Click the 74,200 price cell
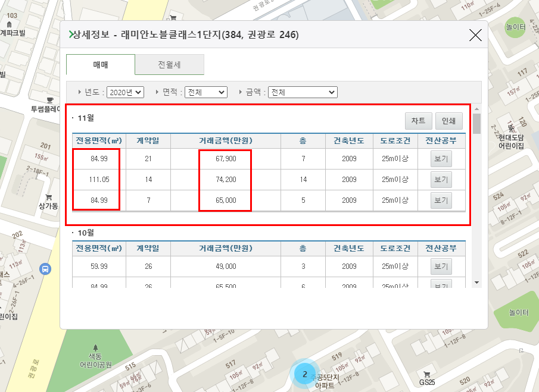The height and width of the screenshot is (392, 539). 226,180
